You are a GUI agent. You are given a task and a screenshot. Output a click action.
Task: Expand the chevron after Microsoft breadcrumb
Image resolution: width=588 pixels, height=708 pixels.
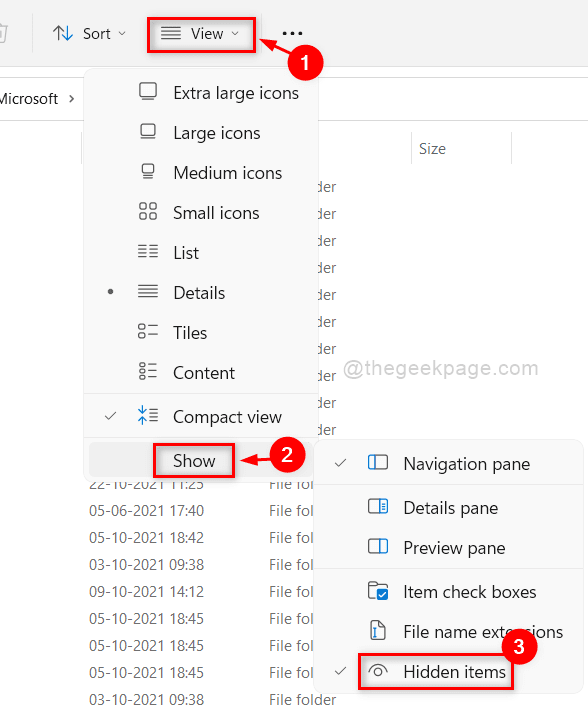pyautogui.click(x=71, y=98)
